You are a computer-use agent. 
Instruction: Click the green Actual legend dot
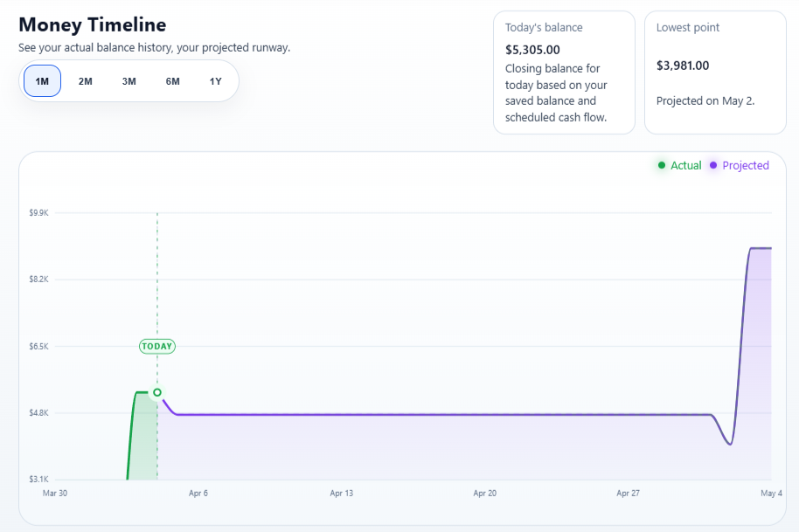coord(662,165)
